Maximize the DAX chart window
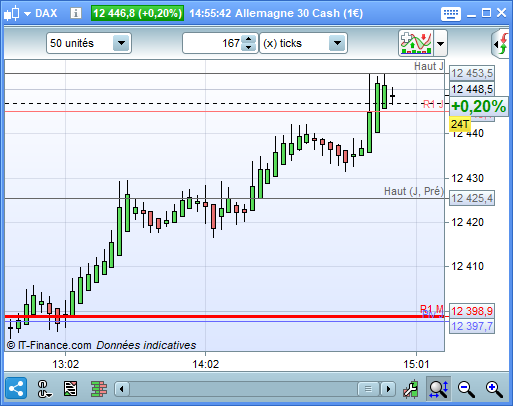The width and height of the screenshot is (513, 406). tap(486, 13)
